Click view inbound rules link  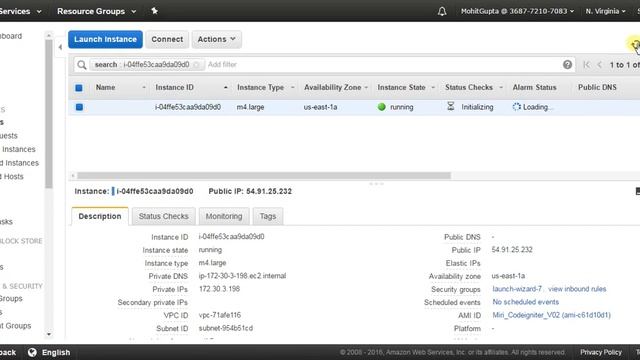577,289
